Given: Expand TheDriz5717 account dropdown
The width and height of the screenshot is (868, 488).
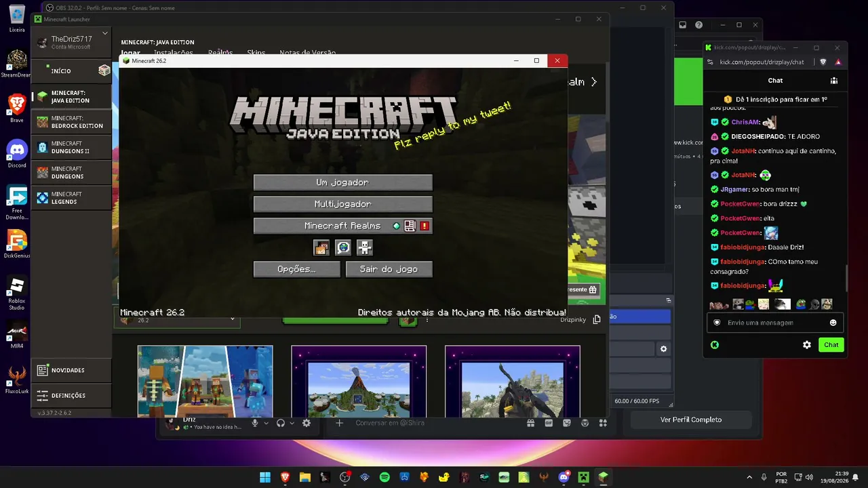Looking at the screenshot, I should coord(105,33).
